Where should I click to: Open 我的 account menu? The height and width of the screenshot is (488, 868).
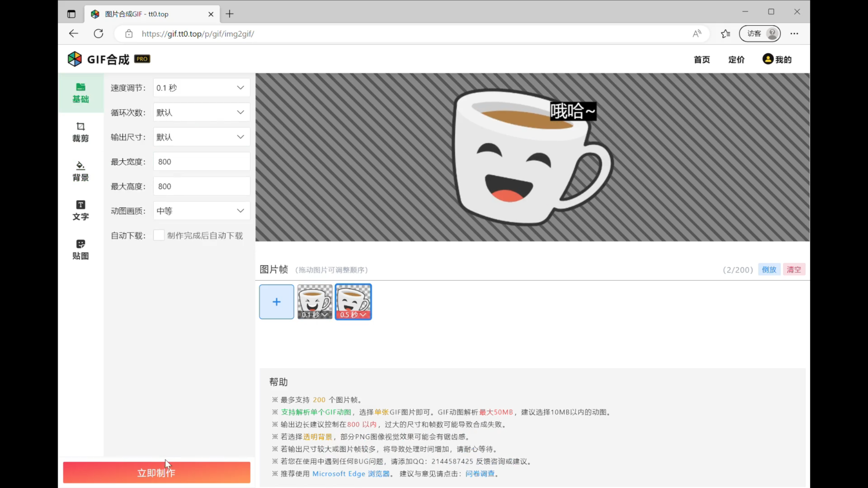(777, 59)
